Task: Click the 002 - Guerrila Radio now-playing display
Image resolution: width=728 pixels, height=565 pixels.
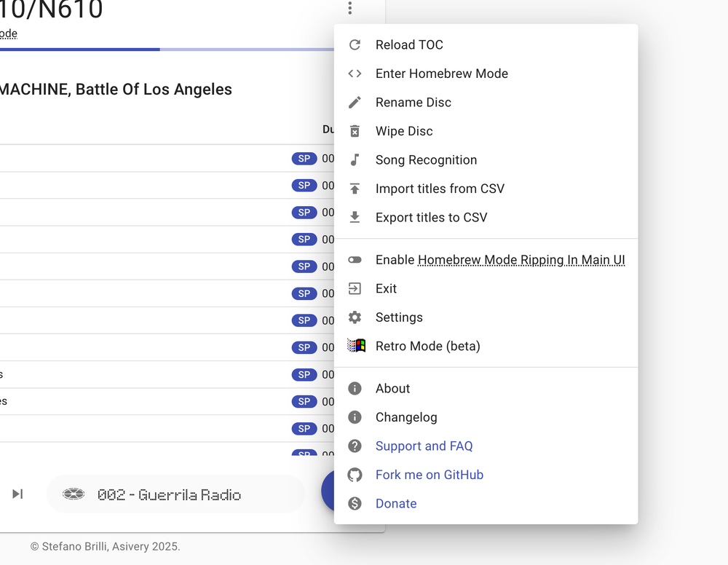Action: tap(176, 494)
